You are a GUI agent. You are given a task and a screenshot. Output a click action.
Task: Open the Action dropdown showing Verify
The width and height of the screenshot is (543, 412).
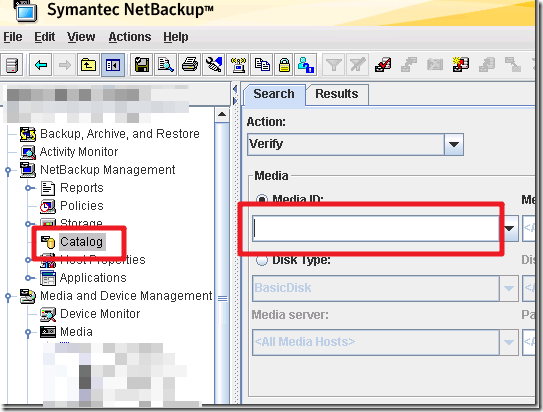tap(454, 144)
